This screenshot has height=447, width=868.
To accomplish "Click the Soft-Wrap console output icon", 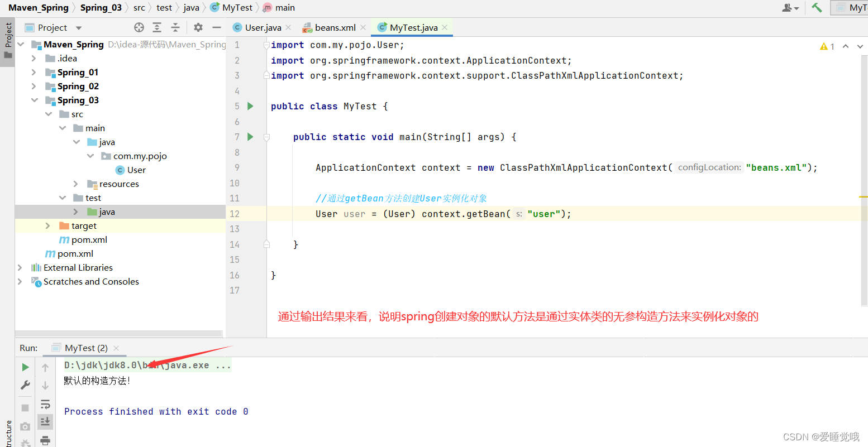I will click(x=45, y=404).
